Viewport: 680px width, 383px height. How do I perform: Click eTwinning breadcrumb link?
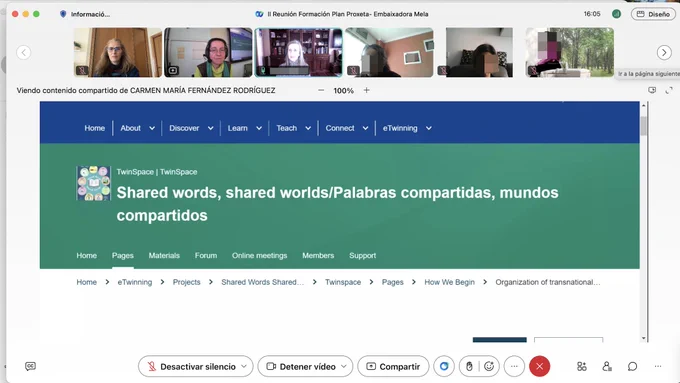pos(135,282)
